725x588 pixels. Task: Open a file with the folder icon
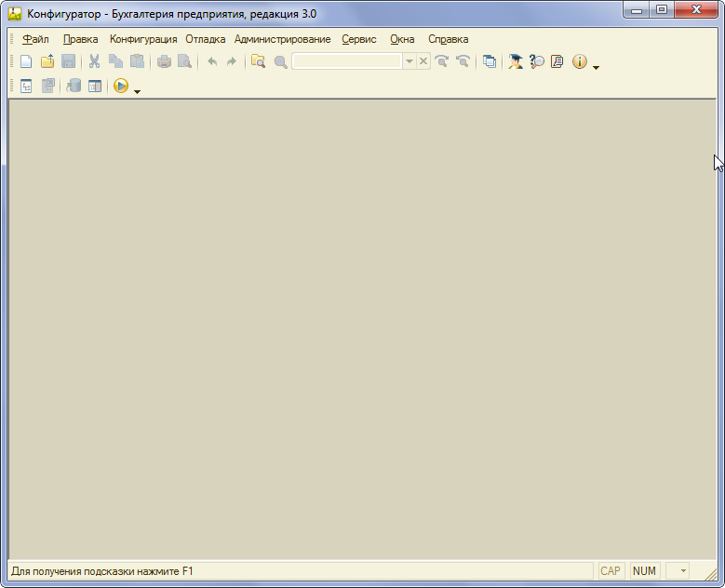click(47, 61)
